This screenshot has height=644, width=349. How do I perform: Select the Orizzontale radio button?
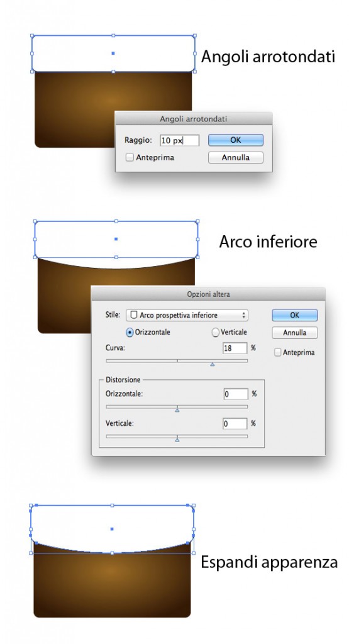coord(130,333)
